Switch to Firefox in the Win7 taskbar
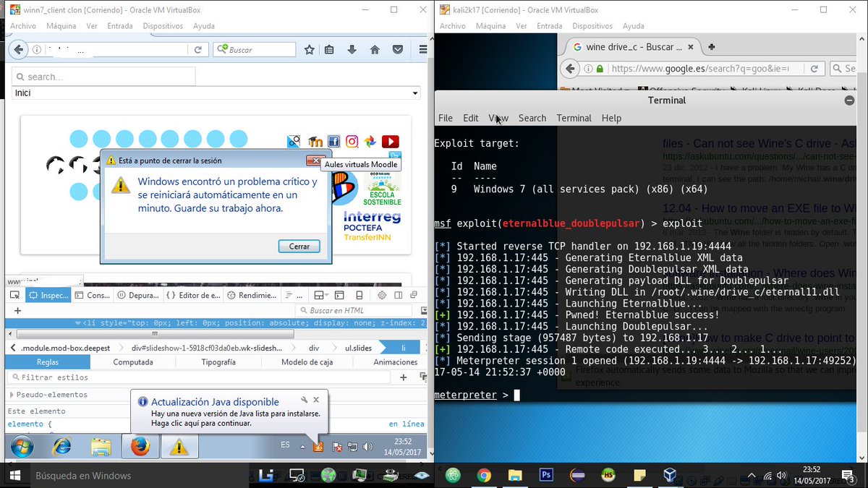 coord(140,447)
